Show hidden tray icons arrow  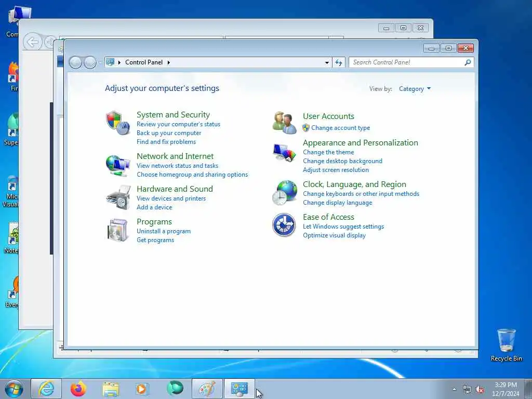[454, 390]
